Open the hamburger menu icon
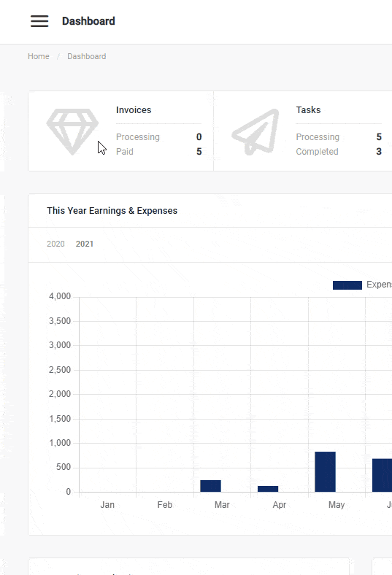The width and height of the screenshot is (392, 575). coord(39,21)
